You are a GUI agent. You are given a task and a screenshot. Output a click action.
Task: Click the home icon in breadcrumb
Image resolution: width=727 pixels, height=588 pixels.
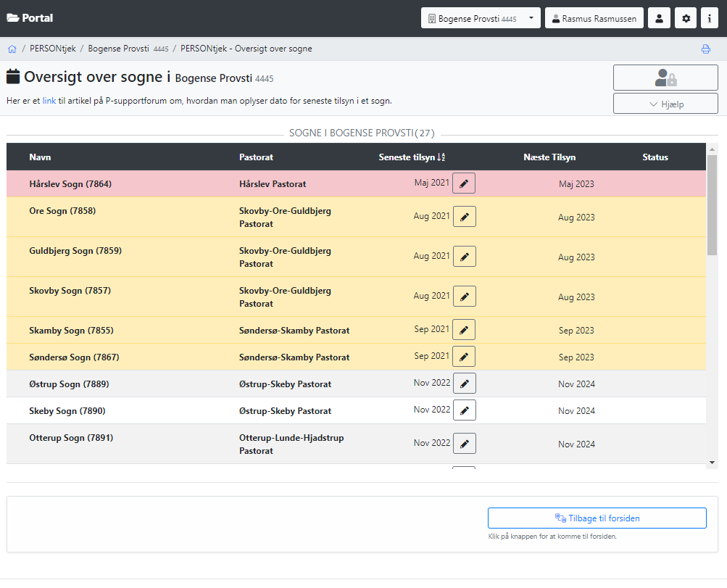12,49
